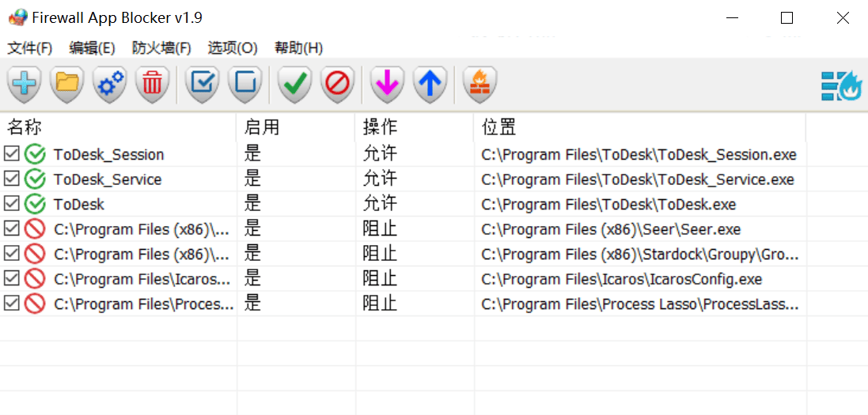The image size is (868, 415).
Task: Sort by the 名称 column header
Action: click(x=119, y=128)
